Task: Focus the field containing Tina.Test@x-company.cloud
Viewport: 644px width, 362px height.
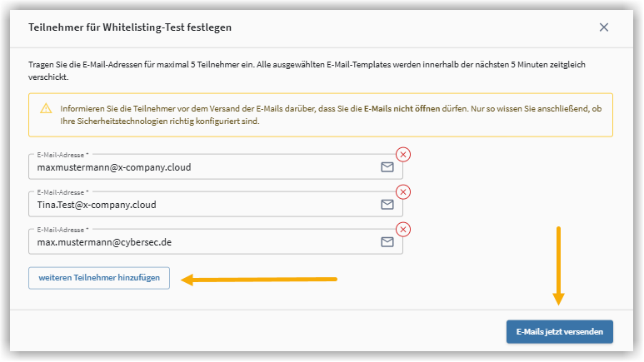Action: point(215,204)
